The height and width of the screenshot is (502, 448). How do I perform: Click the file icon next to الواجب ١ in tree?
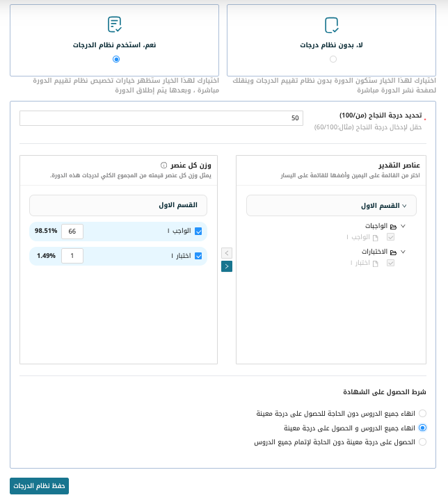pos(376,238)
